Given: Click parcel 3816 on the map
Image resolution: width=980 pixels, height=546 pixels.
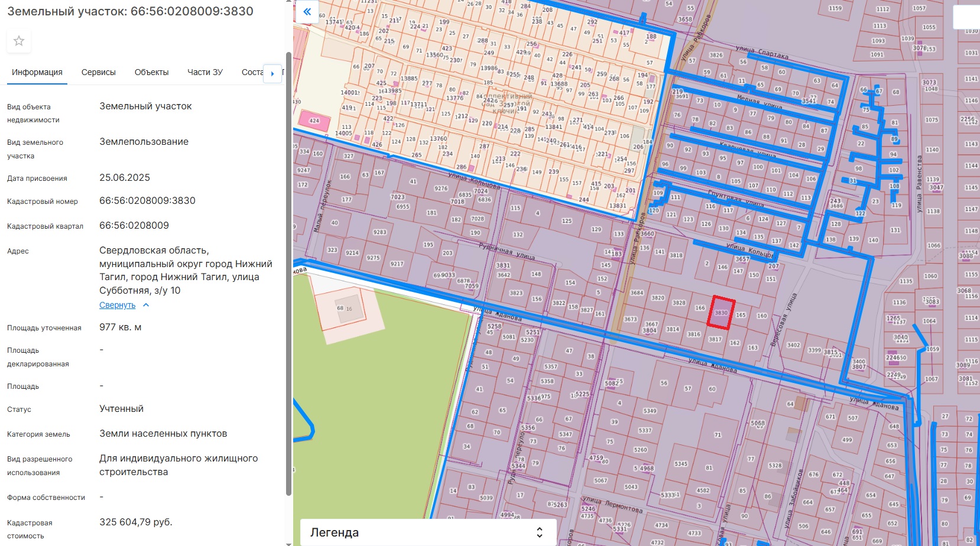Looking at the screenshot, I should point(694,334).
